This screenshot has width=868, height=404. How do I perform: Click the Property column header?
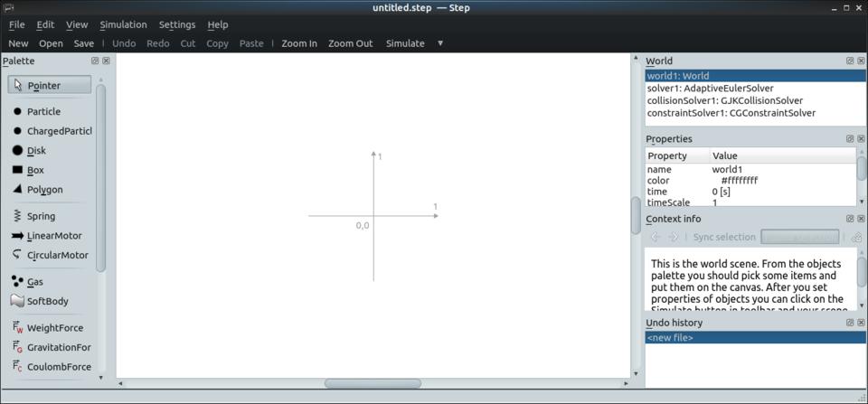677,155
